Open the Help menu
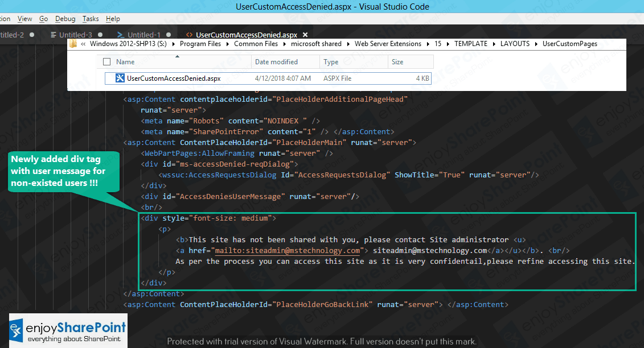The height and width of the screenshot is (348, 644). coord(113,19)
